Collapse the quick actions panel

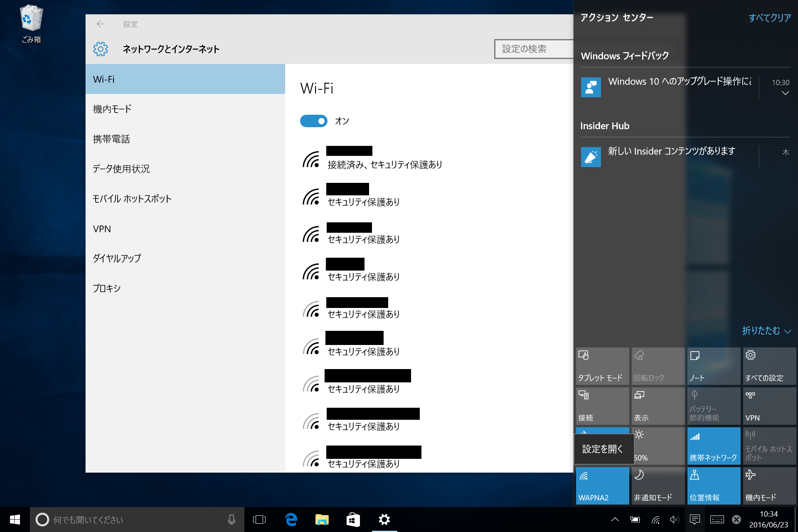tap(766, 331)
